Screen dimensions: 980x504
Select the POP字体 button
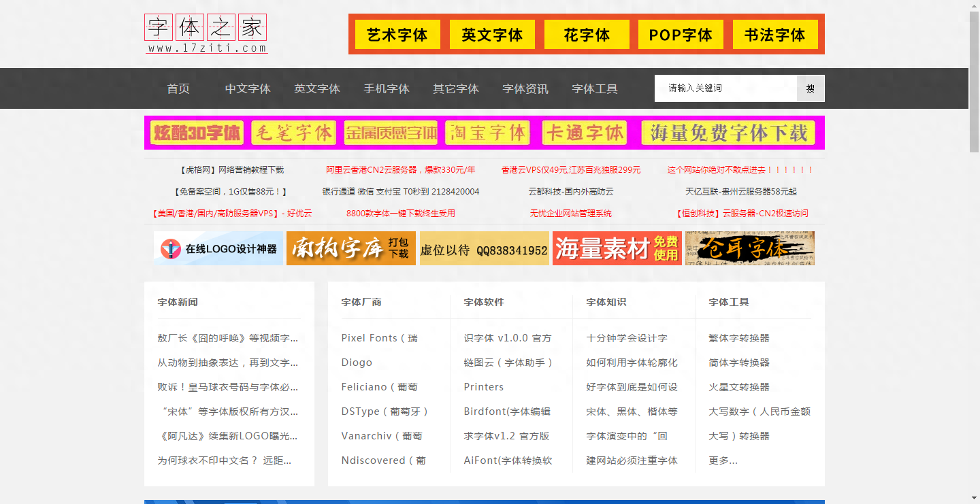681,34
